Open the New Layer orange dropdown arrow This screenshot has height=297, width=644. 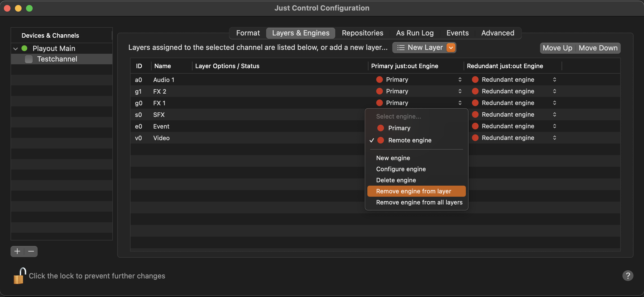coord(451,48)
